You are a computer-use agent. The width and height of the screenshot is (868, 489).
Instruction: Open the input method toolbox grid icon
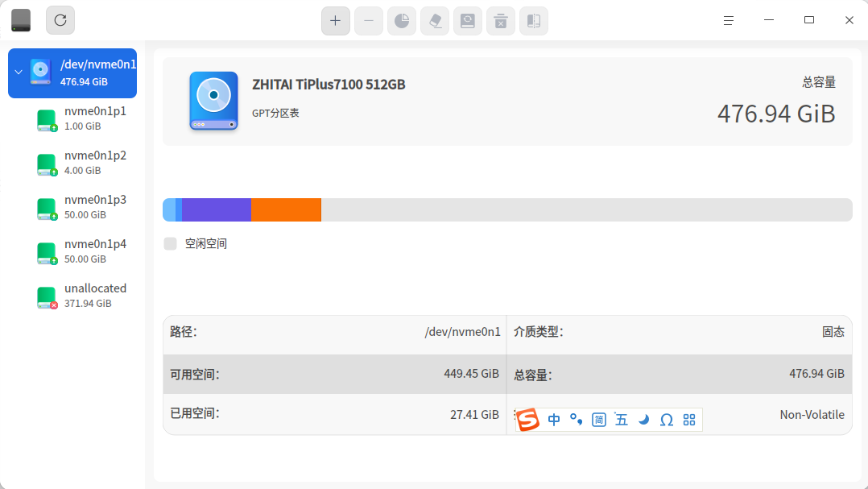point(689,420)
